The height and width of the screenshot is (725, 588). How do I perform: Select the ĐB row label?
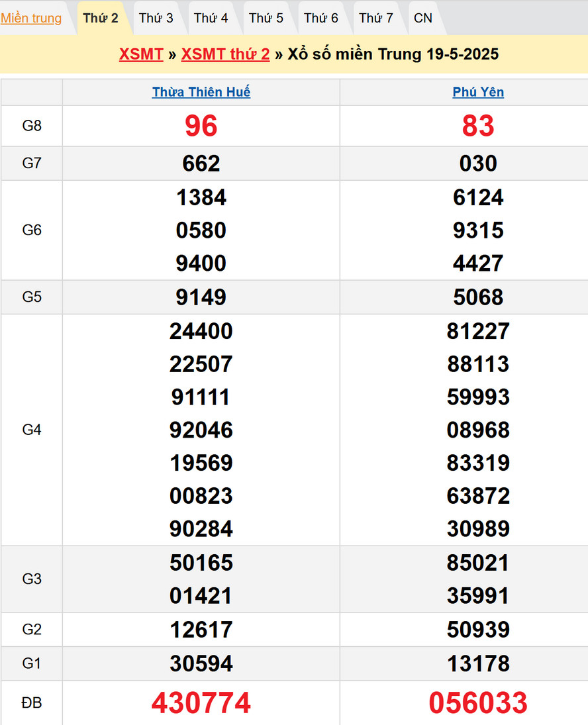[32, 703]
